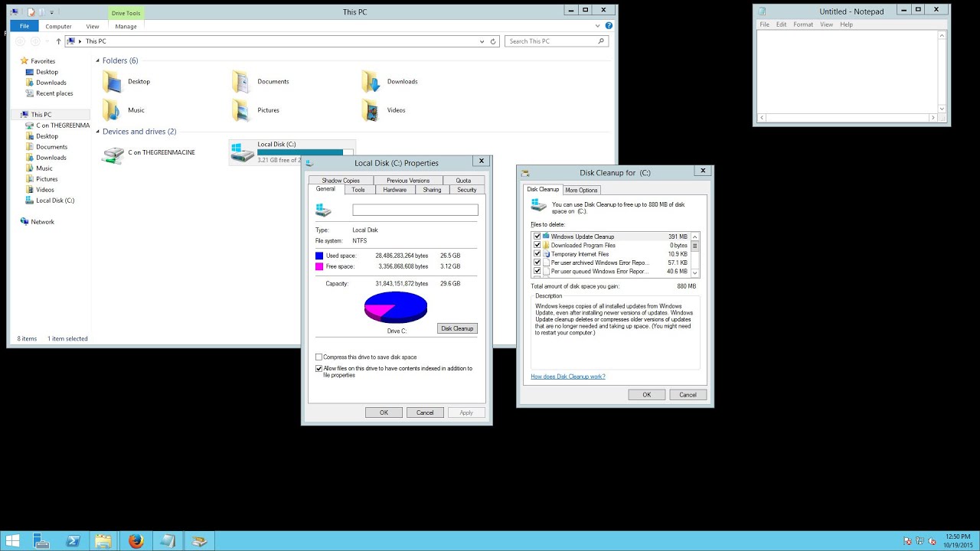Launch Server Manager from the taskbar

(x=41, y=541)
